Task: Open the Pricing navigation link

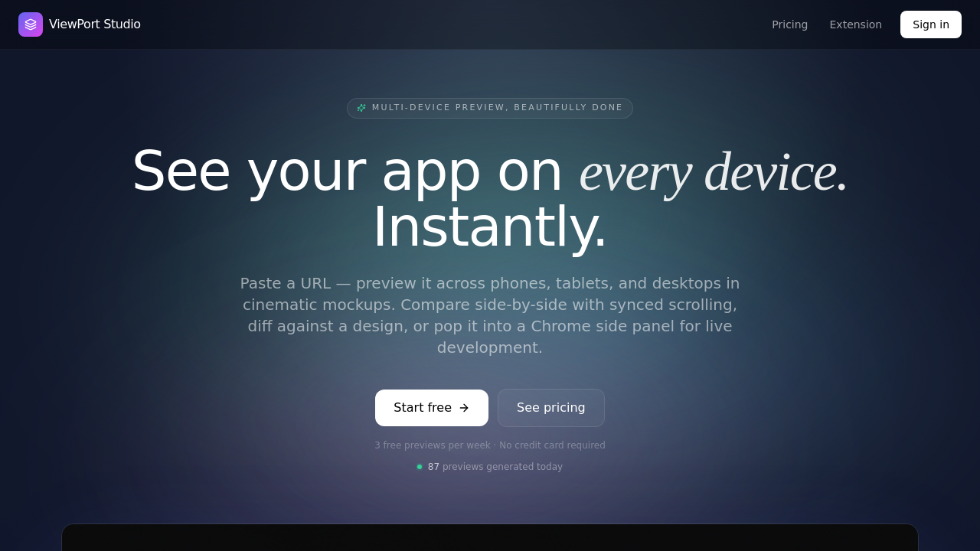Action: (789, 24)
